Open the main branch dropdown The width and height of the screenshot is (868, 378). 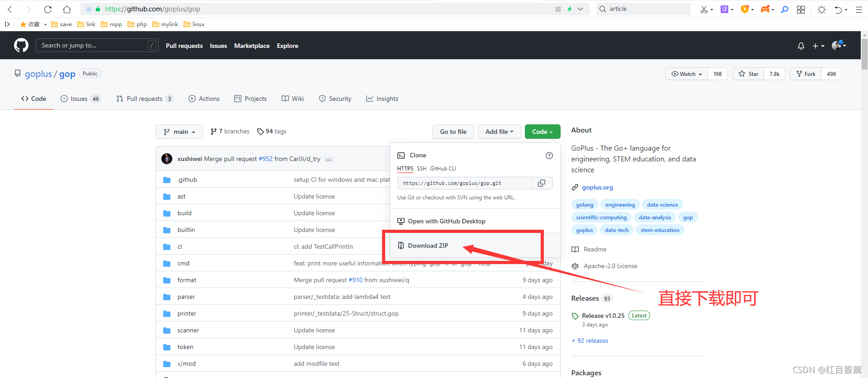[x=179, y=132]
